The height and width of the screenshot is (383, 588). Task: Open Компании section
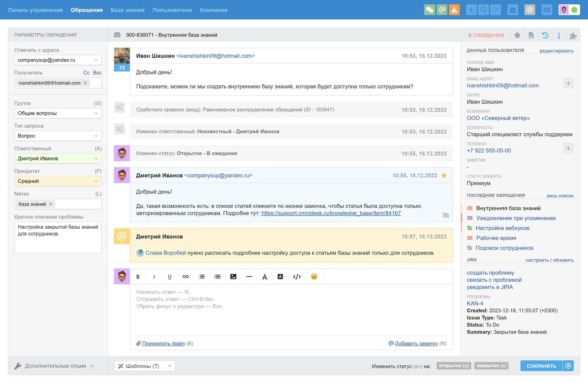214,10
